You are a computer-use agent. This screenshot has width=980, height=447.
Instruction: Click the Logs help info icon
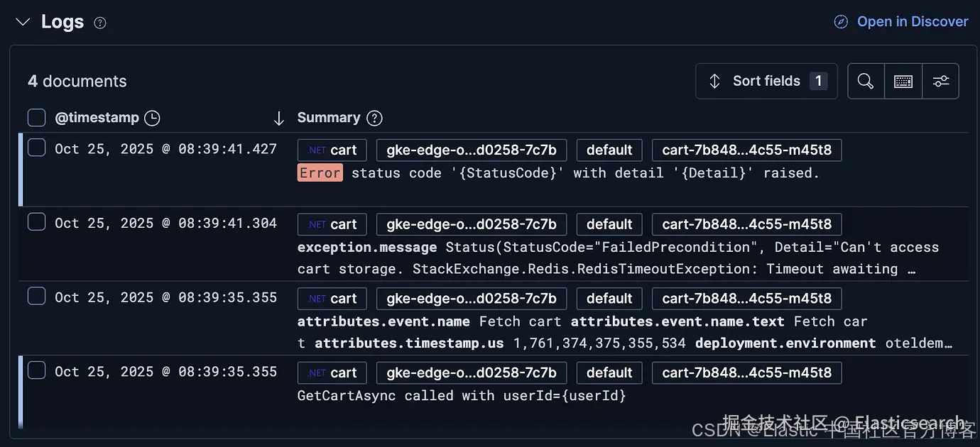100,23
